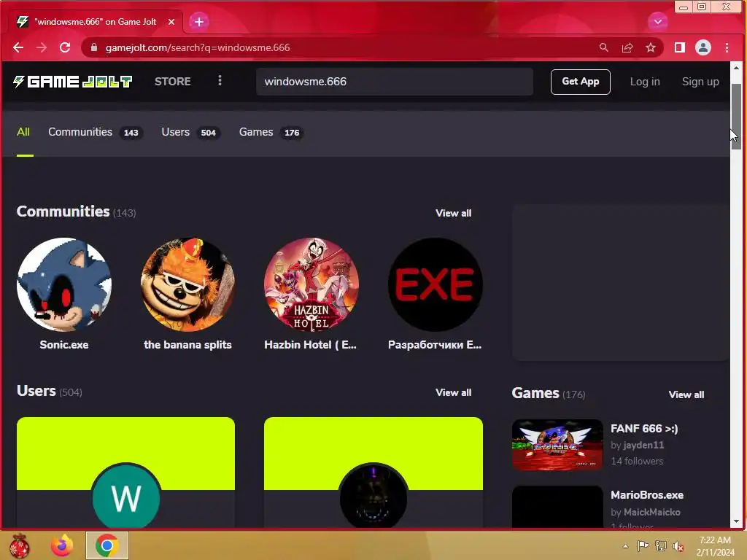Screen dimensions: 747x560
Task: Click the Game Jolt logo
Action: 72,82
